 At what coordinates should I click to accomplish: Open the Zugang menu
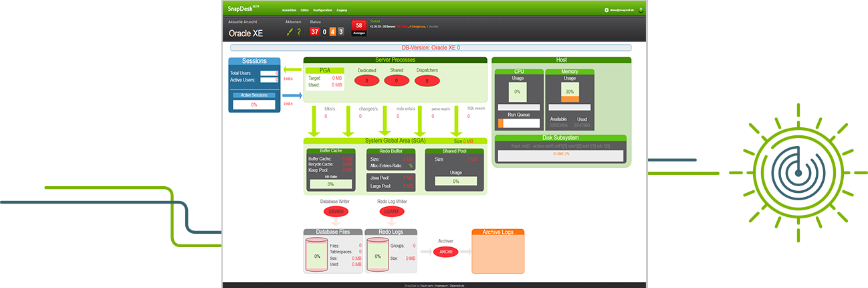[x=342, y=10]
